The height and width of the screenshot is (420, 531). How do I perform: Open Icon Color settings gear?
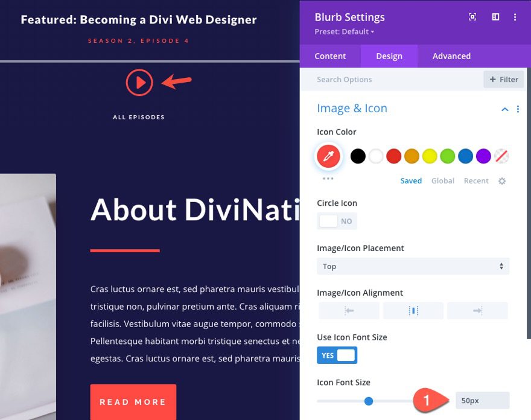coord(502,180)
